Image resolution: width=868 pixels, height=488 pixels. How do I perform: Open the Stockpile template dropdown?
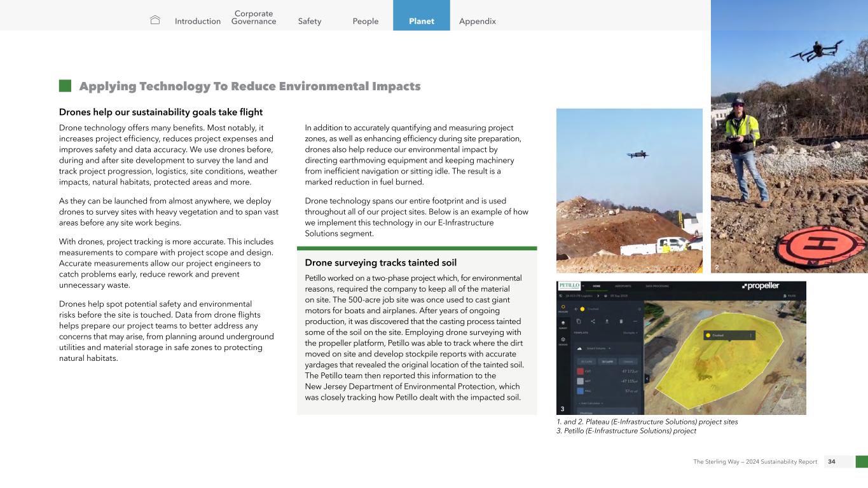coord(630,332)
